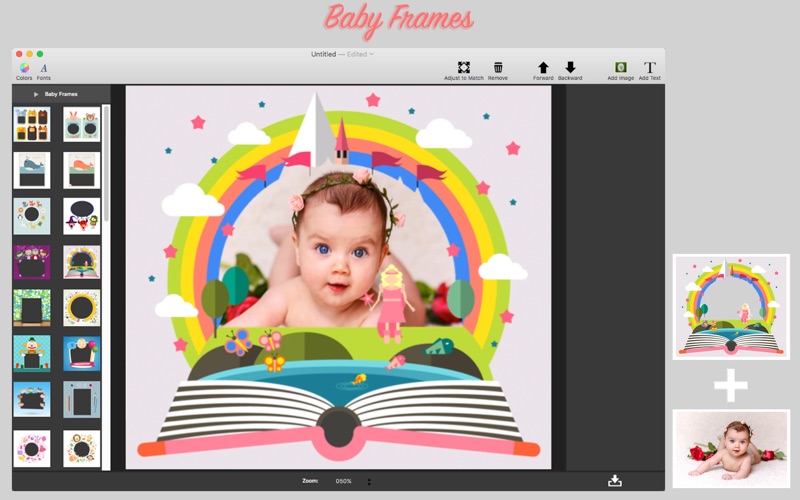Open the Edited dropdown chevron in the title
Screen dimensions: 800x500
click(x=371, y=54)
